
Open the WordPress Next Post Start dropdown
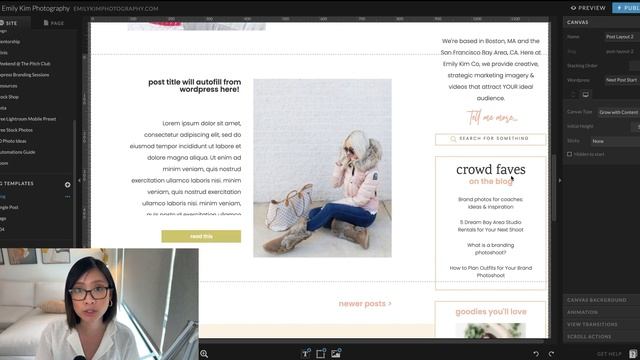(622, 80)
